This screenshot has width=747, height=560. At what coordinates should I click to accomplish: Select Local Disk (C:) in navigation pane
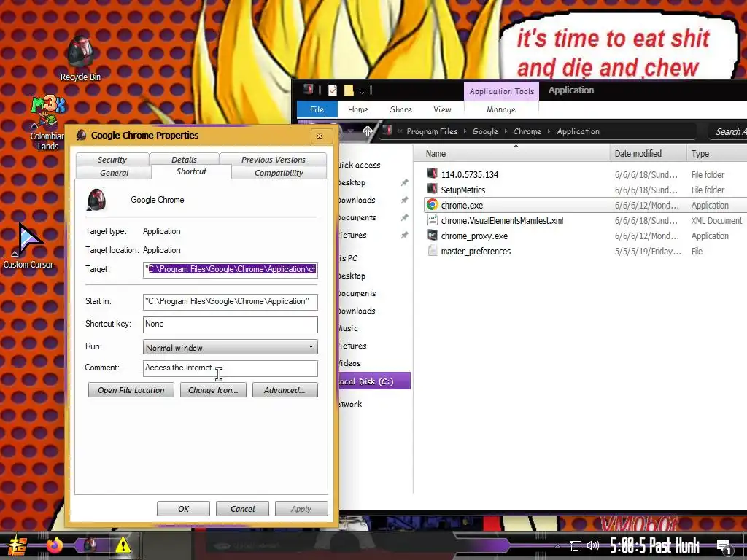tap(374, 381)
